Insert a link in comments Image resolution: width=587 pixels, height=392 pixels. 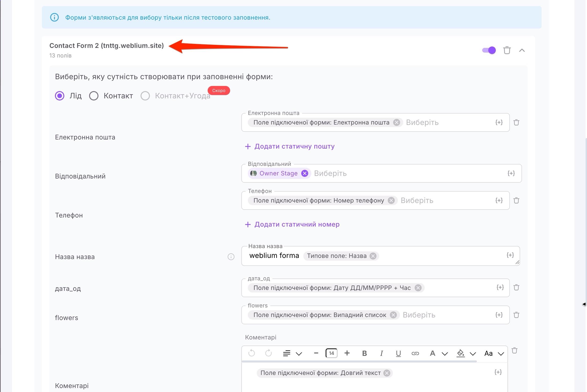point(415,353)
